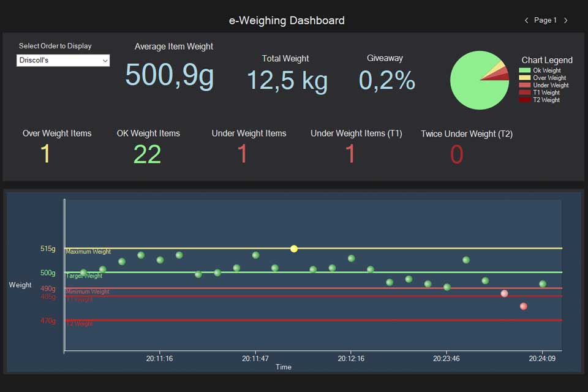Select the Under Weight legend swatch
The width and height of the screenshot is (588, 392).
click(525, 85)
